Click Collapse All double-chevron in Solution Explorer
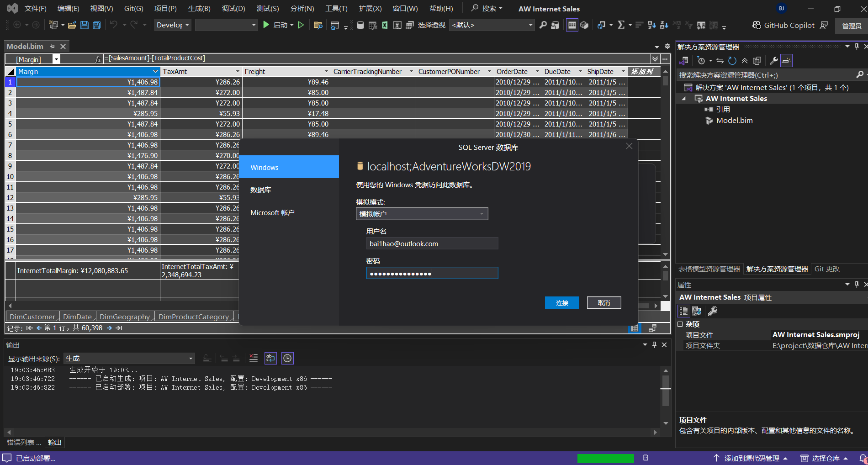Viewport: 868px width, 465px height. (x=745, y=60)
